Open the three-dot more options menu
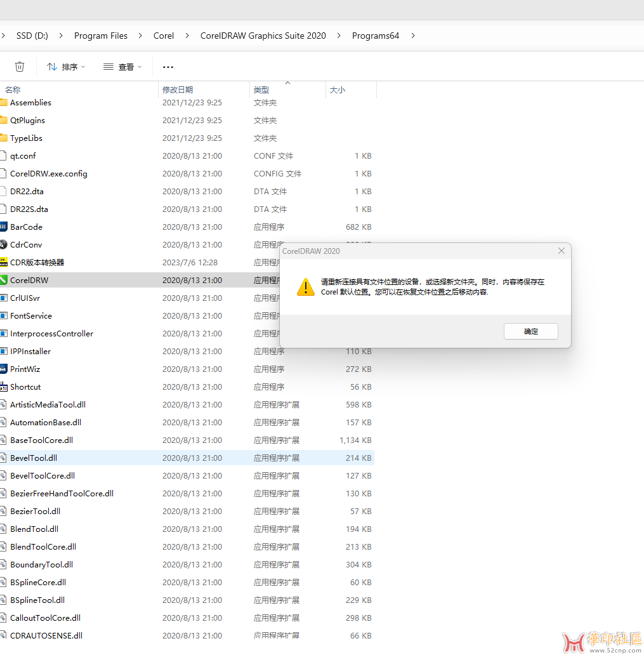The image size is (644, 655). click(x=168, y=67)
